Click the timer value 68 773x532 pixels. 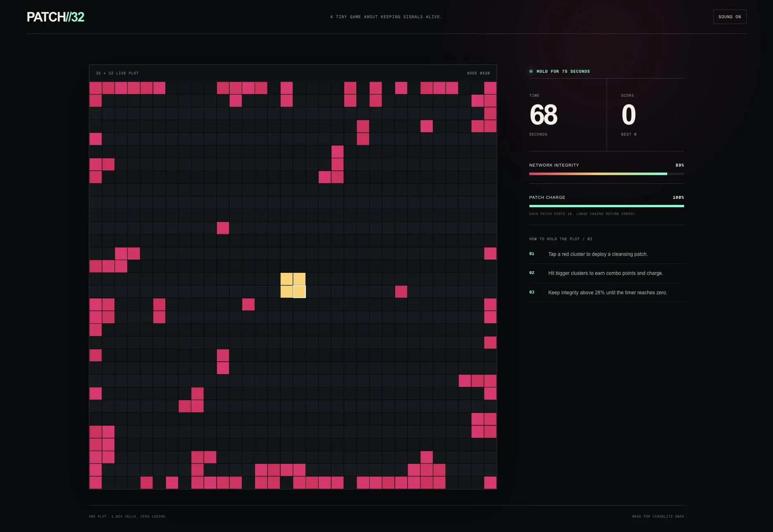pyautogui.click(x=544, y=115)
